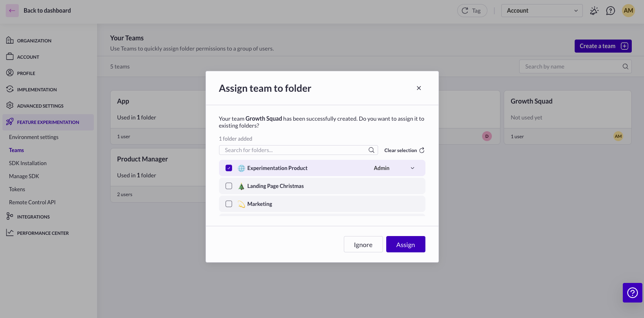Check the Marketing folder checkbox

click(229, 204)
